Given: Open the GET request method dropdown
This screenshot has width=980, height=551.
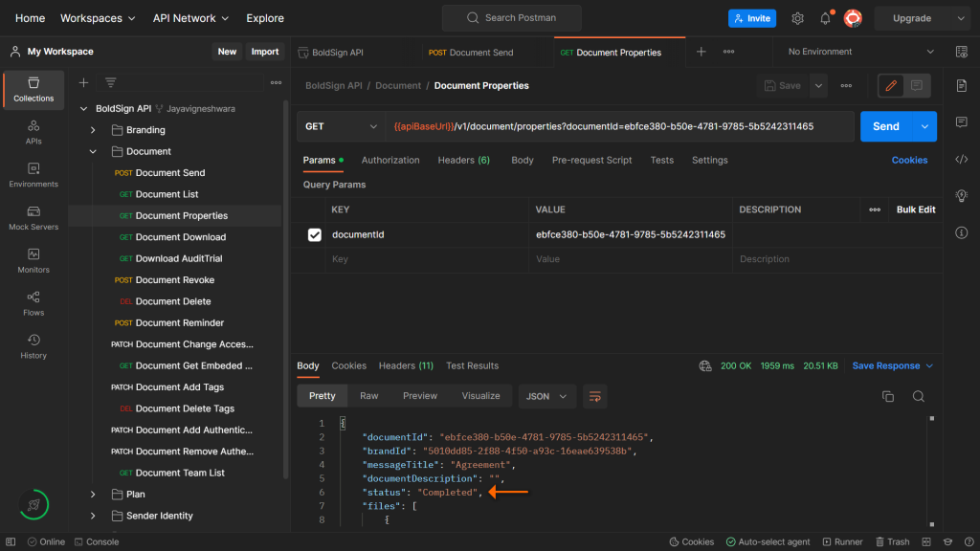Looking at the screenshot, I should (342, 125).
